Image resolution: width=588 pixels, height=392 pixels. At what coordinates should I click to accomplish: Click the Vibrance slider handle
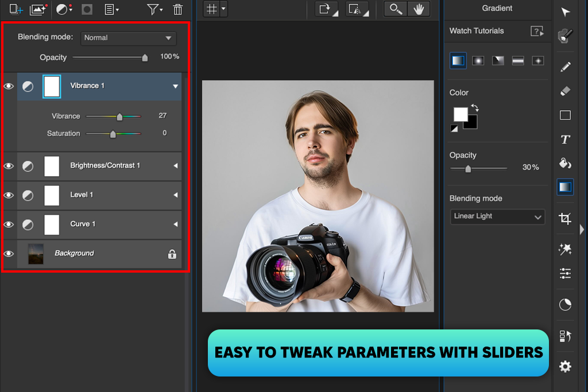[119, 117]
